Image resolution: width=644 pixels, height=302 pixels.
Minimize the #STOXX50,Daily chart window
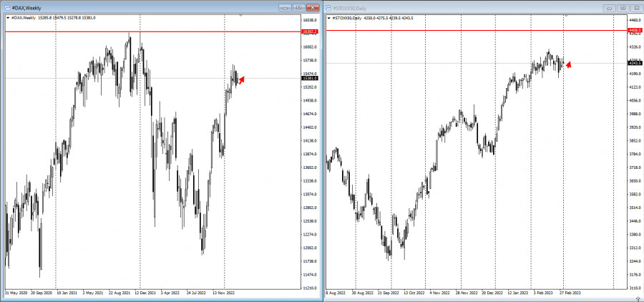(610, 8)
